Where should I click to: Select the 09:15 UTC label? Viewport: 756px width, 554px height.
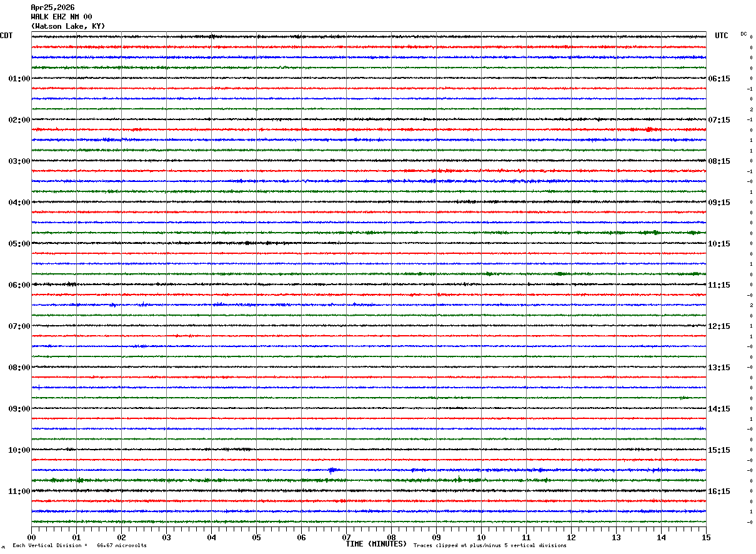(719, 203)
